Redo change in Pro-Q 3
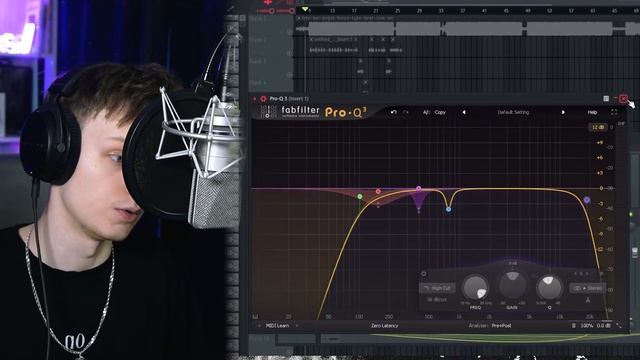Image resolution: width=640 pixels, height=360 pixels. (406, 112)
